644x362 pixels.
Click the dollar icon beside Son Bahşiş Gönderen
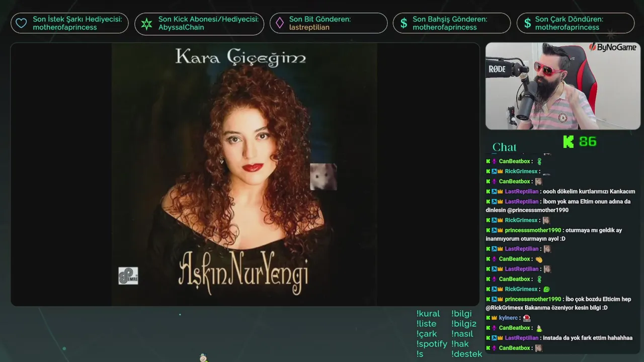(x=404, y=23)
